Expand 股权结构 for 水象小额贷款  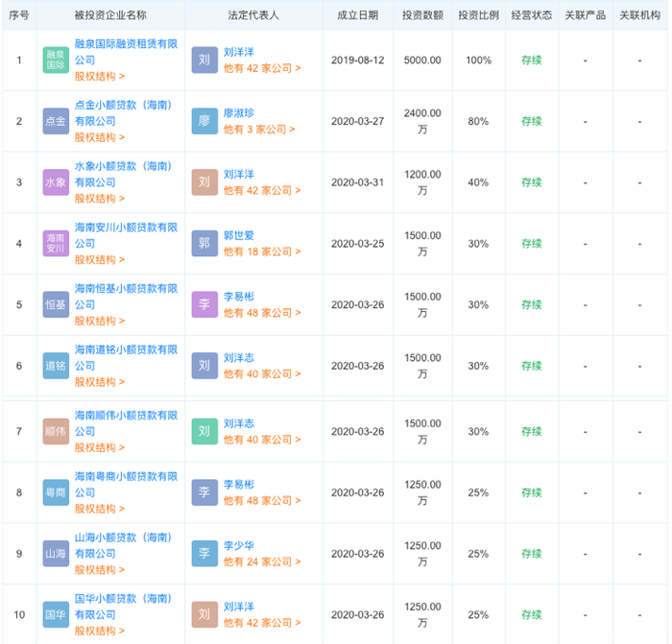click(x=100, y=199)
